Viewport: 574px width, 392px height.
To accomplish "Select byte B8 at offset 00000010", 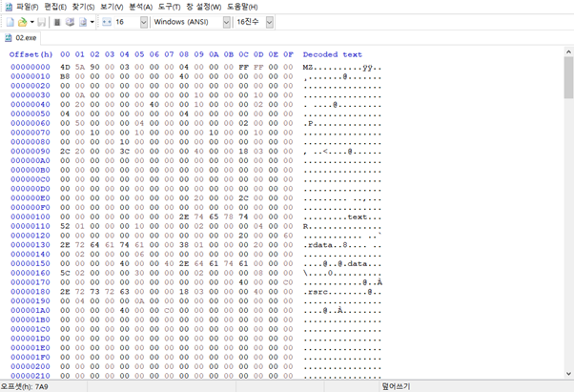I will (65, 76).
